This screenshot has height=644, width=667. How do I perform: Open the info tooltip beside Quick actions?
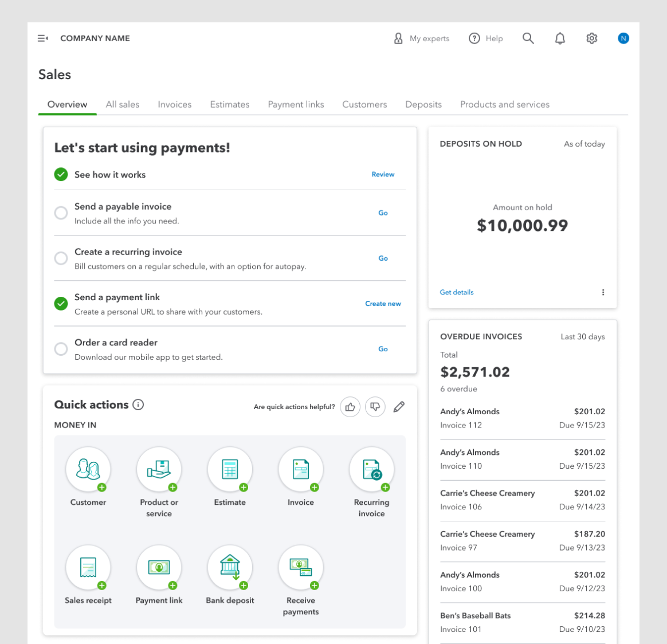[x=138, y=405]
